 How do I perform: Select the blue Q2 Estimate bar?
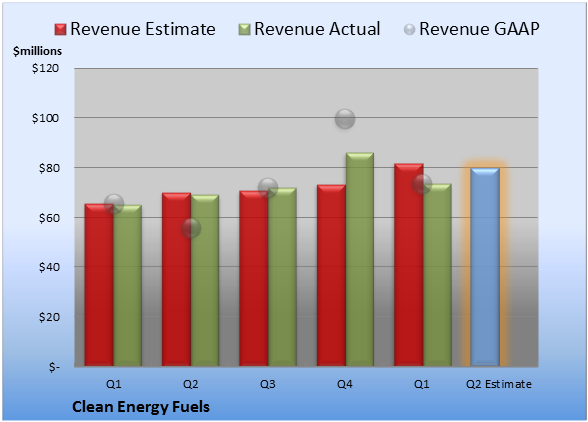485,267
